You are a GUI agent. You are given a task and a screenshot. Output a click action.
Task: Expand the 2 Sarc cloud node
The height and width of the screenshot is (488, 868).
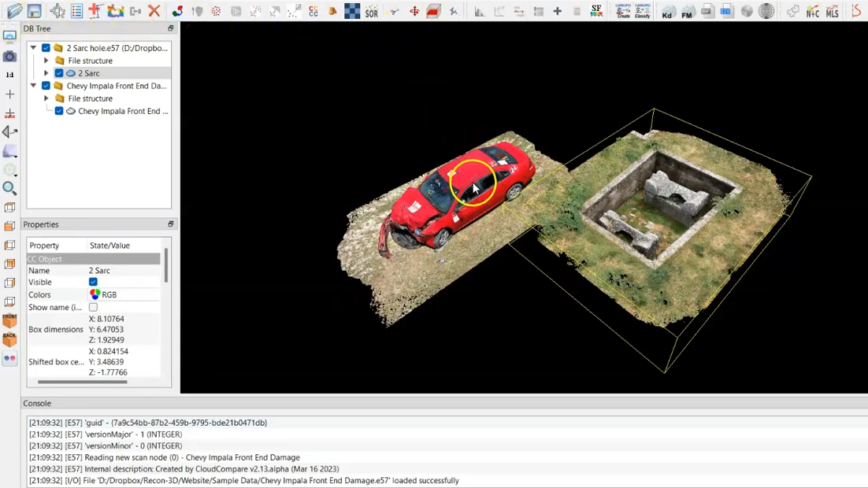pyautogui.click(x=46, y=73)
